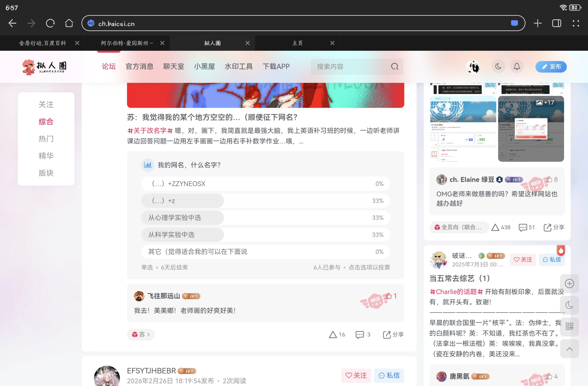
Task: Click the floating plus button
Action: tap(569, 284)
